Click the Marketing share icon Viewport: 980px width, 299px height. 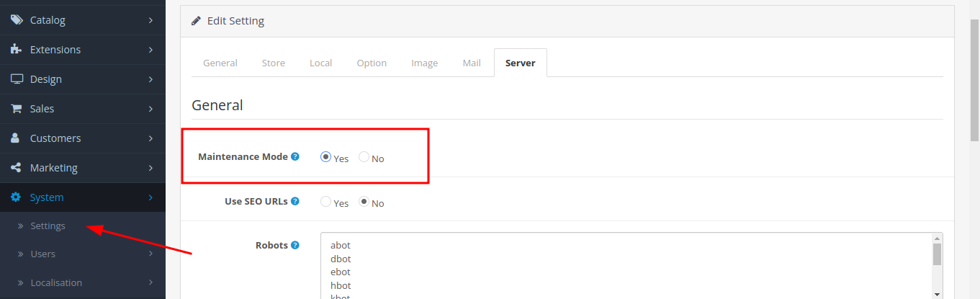point(17,168)
